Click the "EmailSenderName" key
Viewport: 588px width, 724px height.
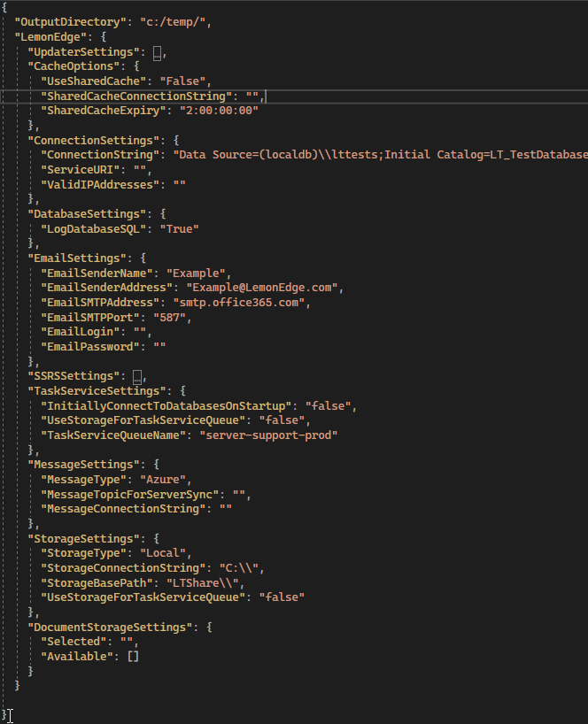(x=97, y=273)
